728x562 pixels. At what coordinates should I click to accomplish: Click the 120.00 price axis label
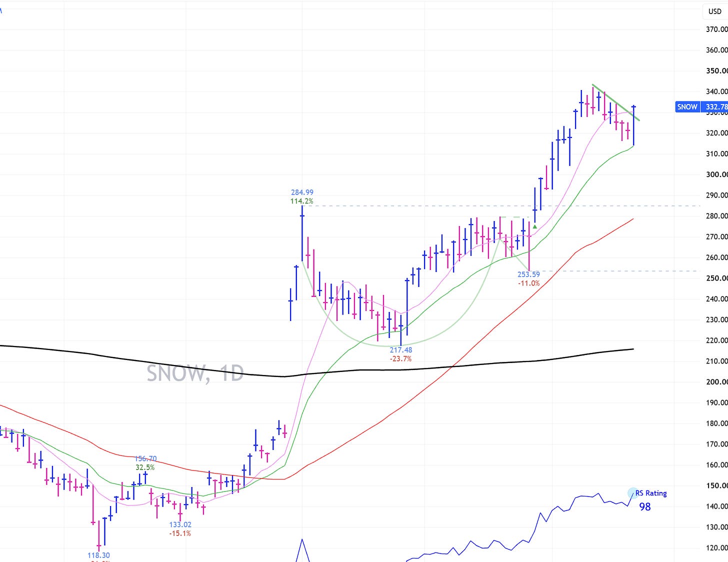(716, 548)
